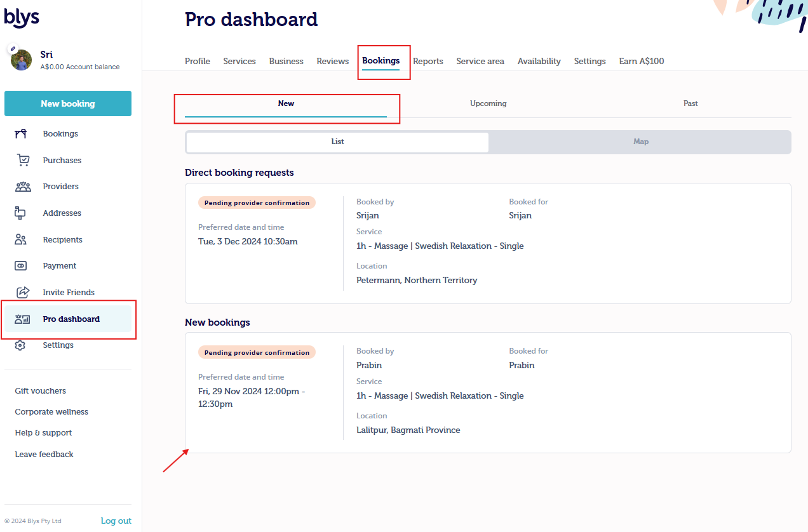Click the service text in Prabin's card
The image size is (808, 532).
[440, 396]
